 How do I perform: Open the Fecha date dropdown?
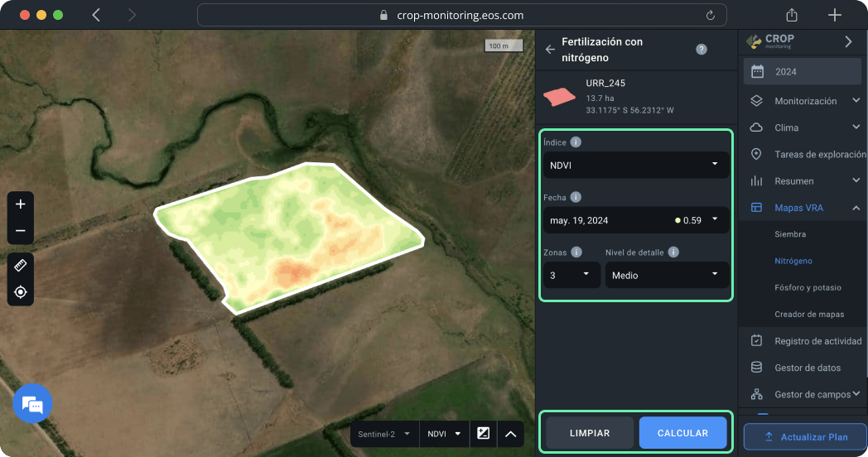pyautogui.click(x=634, y=220)
